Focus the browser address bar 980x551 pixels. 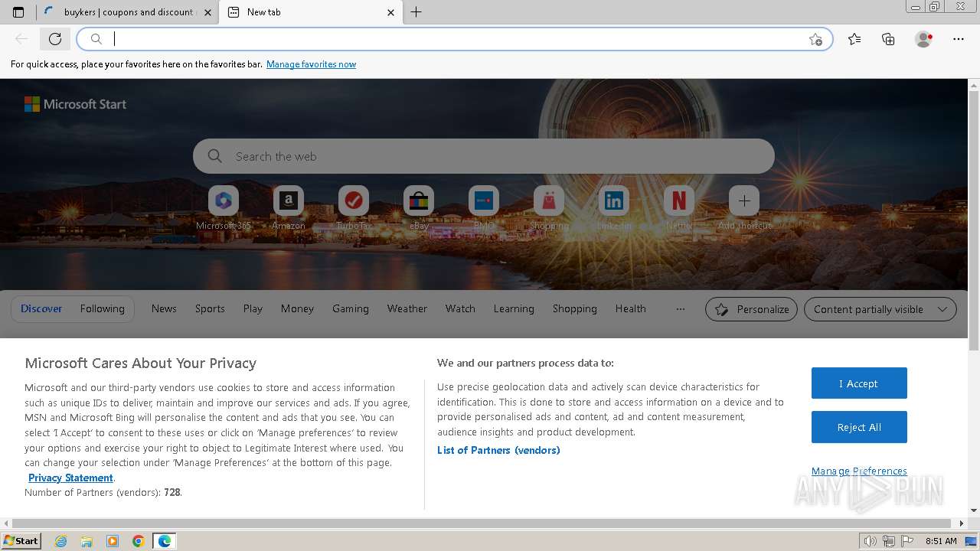click(x=455, y=39)
